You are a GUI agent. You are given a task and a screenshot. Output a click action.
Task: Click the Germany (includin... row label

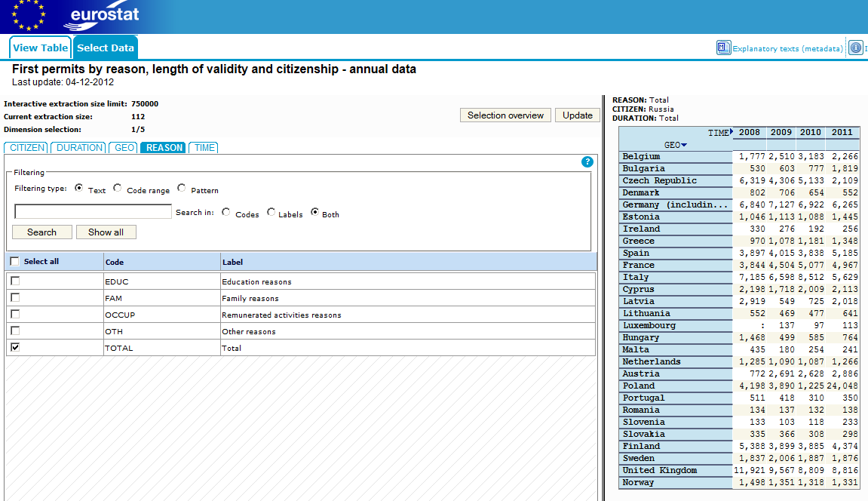[676, 204]
